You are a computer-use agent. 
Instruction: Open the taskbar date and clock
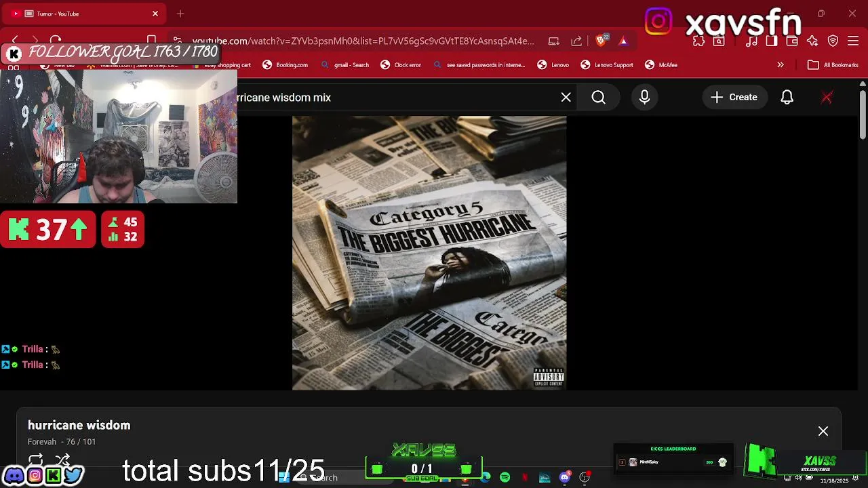pyautogui.click(x=834, y=479)
